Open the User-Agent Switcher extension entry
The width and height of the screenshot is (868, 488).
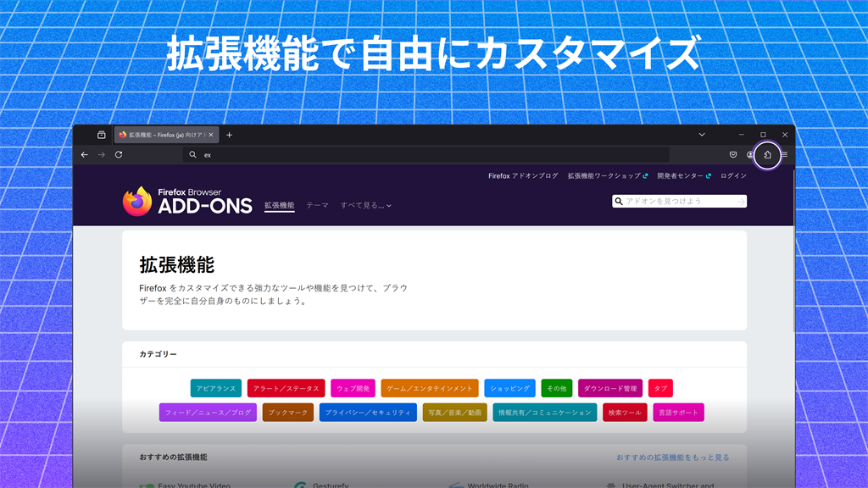point(659,485)
